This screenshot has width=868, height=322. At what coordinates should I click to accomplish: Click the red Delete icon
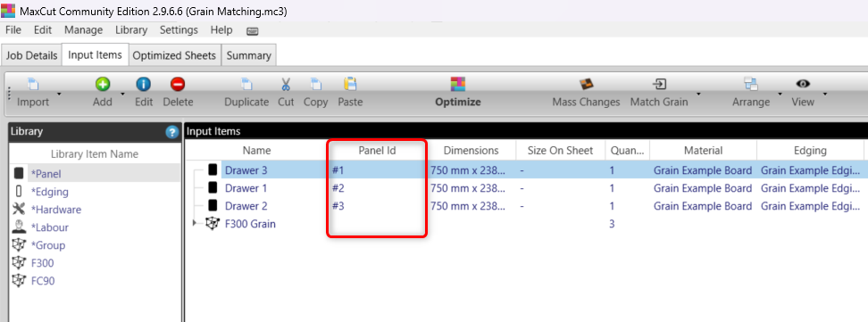[x=178, y=84]
